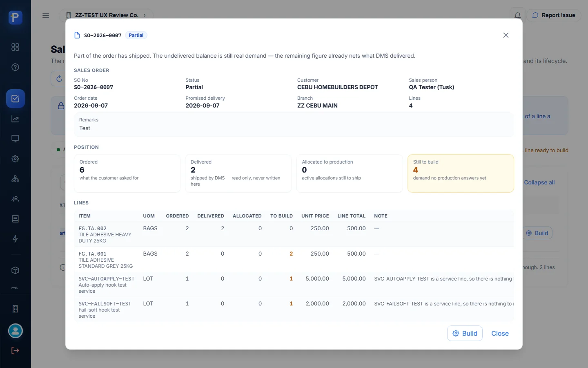Click the SVC-FAILSOFT-TEST item code

(105, 304)
